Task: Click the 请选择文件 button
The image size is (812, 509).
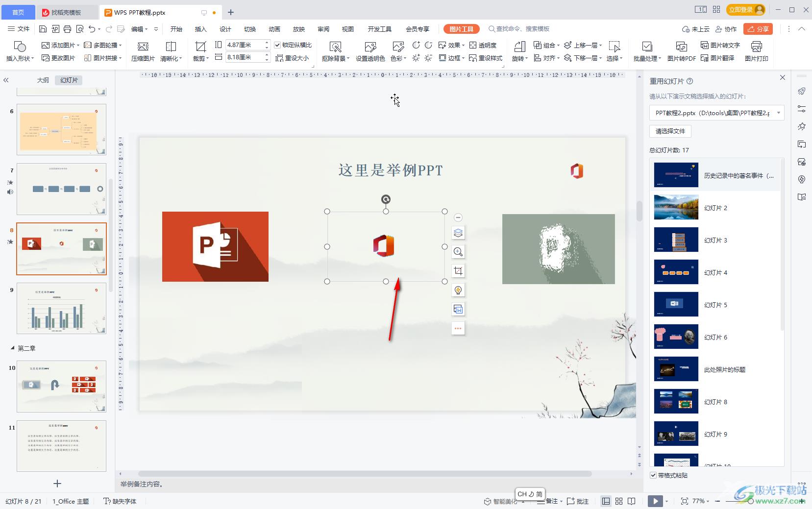Action: [x=670, y=131]
